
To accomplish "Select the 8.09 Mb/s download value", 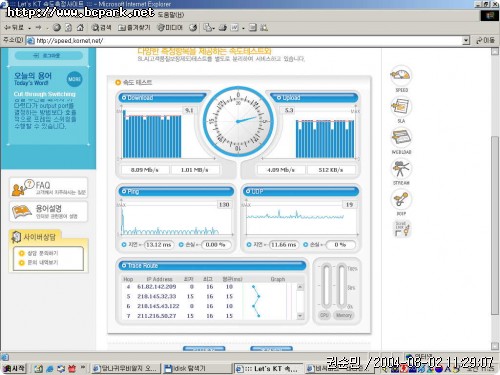I will coord(145,170).
